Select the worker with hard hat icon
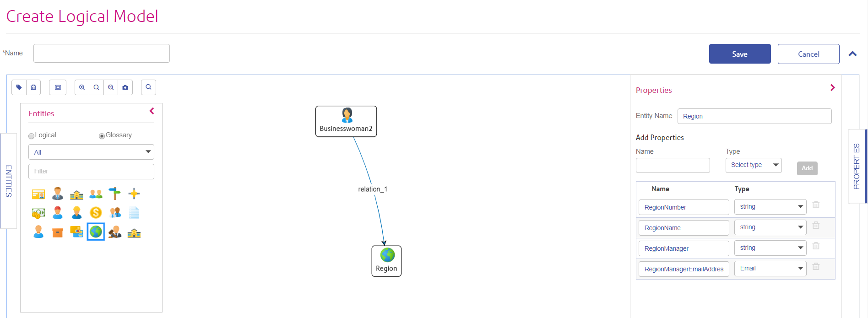Viewport: 868px width, 318px height. (76, 213)
